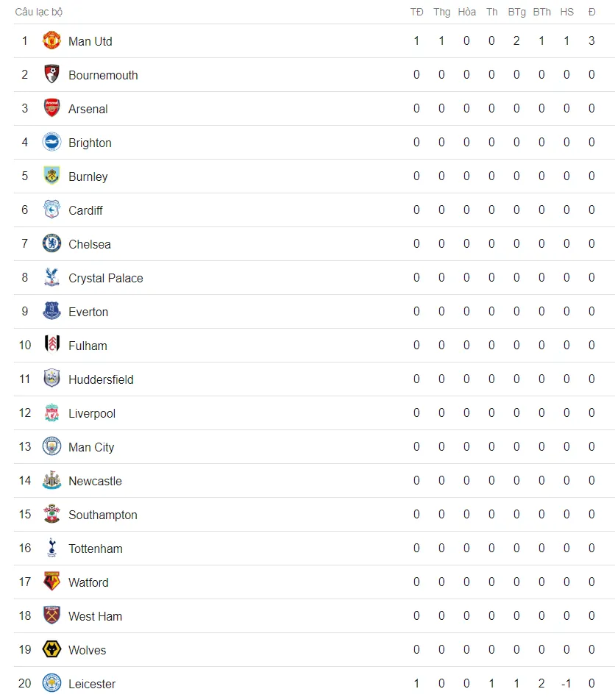Click the HS column header

(566, 12)
